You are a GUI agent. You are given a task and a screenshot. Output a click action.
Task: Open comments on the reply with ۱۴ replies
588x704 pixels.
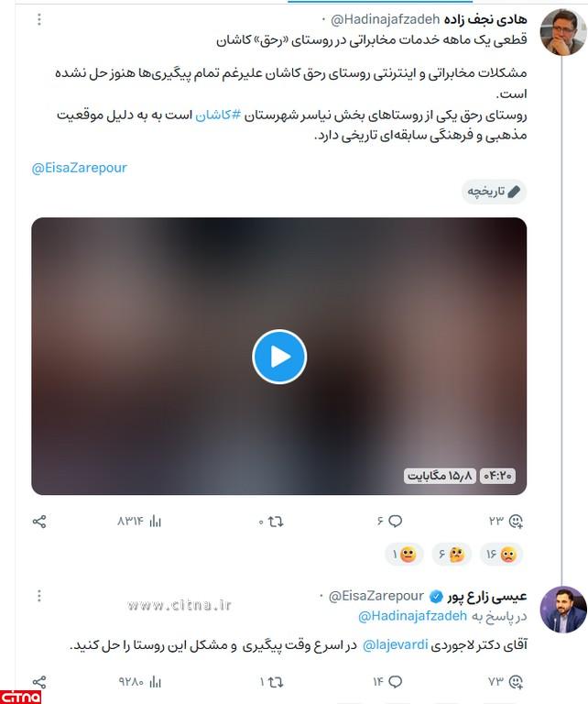coord(387,682)
